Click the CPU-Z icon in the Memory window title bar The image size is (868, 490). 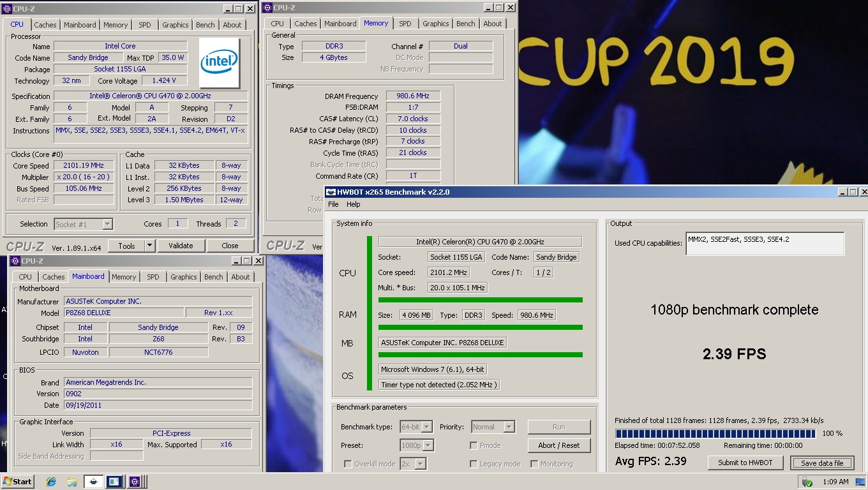267,8
